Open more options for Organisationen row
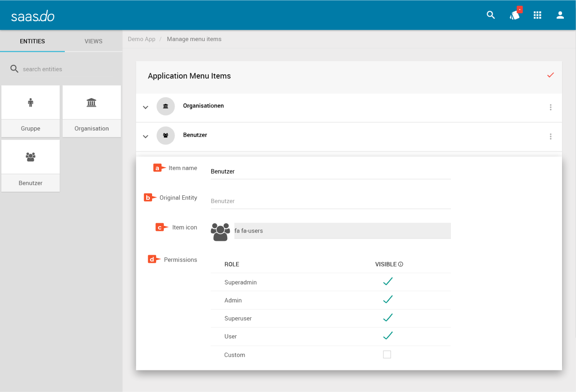This screenshot has height=392, width=576. tap(550, 108)
